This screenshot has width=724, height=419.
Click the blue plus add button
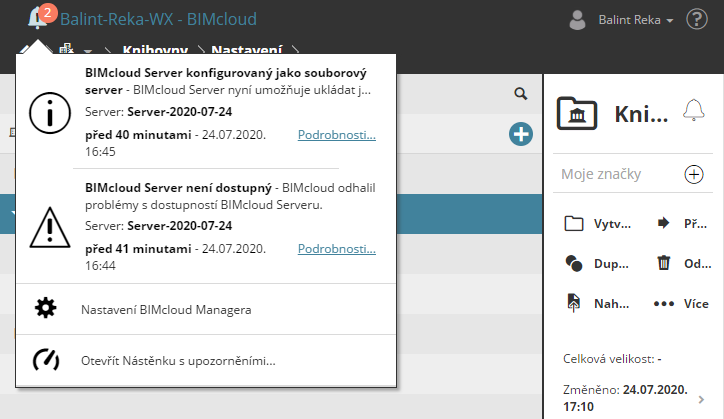coord(520,134)
